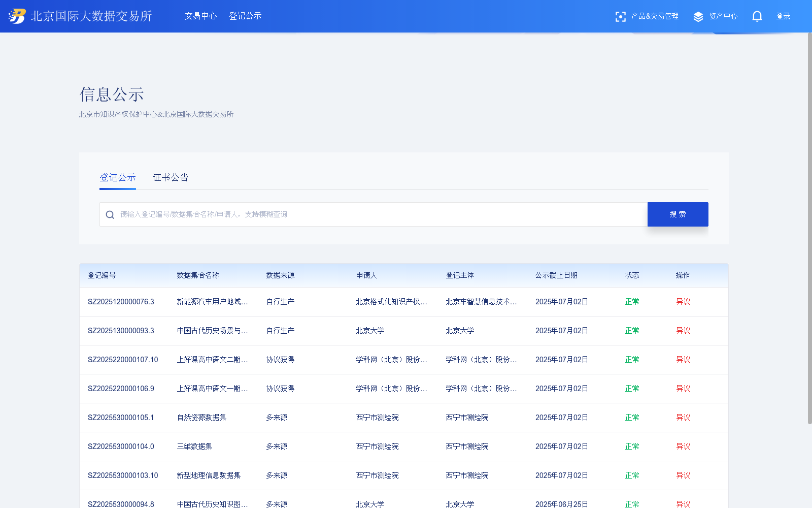
Task: Click the Beijing Big Data Exchange logo icon
Action: [x=17, y=16]
